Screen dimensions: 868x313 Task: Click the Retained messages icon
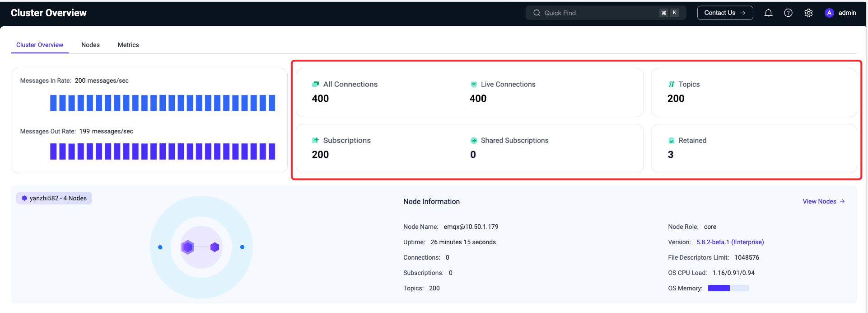[x=672, y=141]
